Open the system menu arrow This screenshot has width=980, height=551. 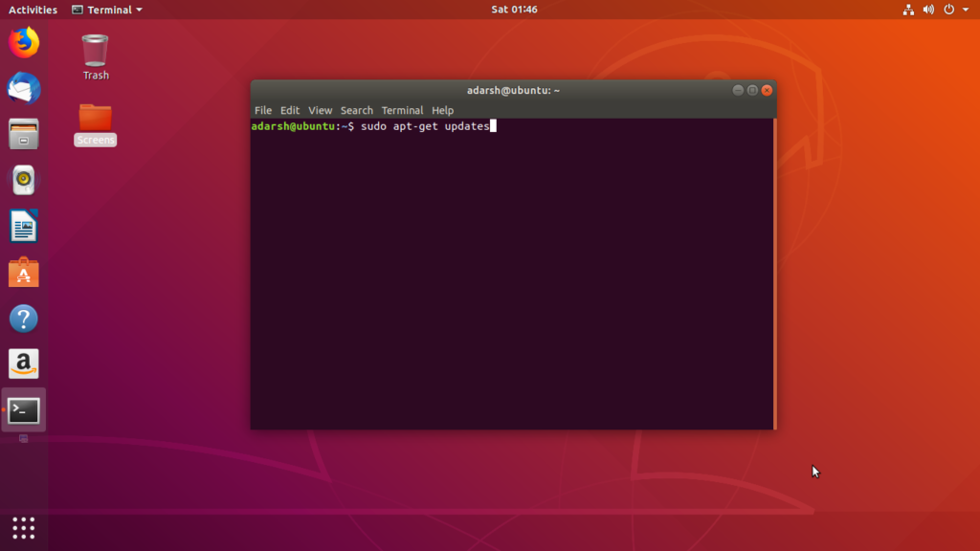966,10
